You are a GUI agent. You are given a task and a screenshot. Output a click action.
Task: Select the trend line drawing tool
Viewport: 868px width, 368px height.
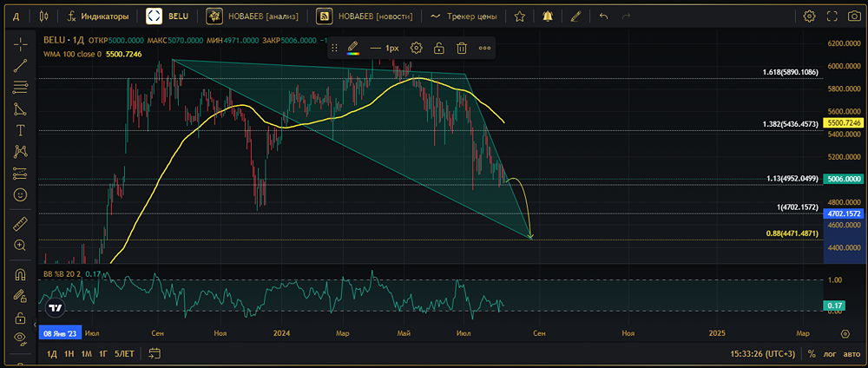pos(20,64)
